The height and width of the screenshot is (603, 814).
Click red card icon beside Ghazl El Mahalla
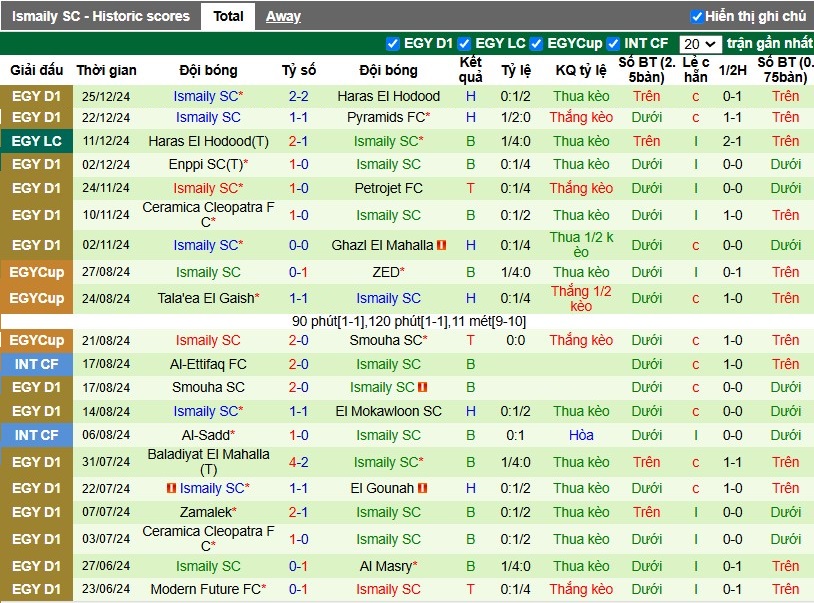click(x=441, y=245)
